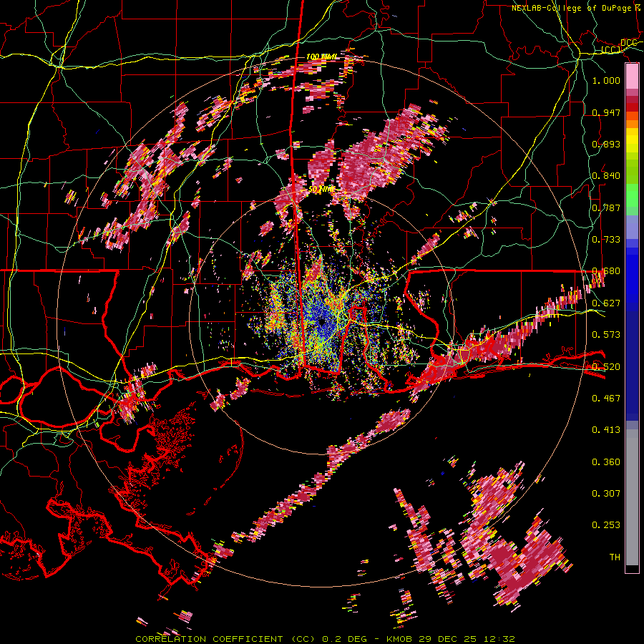The image size is (644, 644).
Task: Select the '100 NMI' range ring label
Action: (321, 57)
